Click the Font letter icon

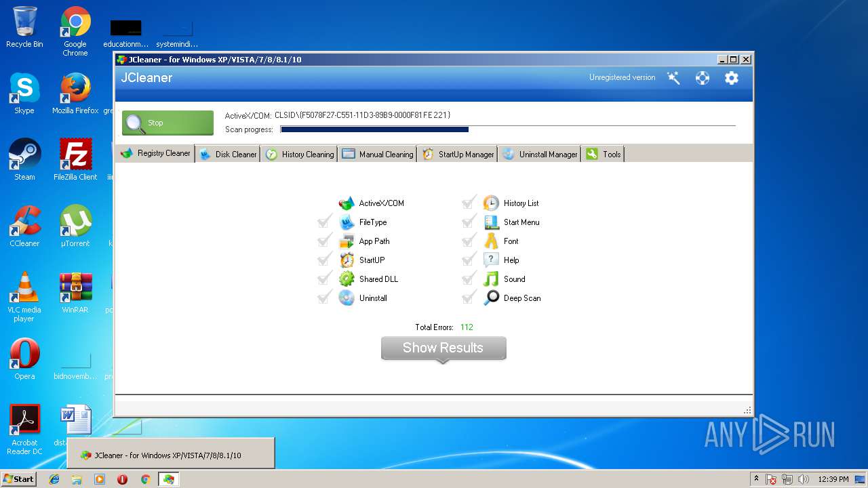point(491,241)
